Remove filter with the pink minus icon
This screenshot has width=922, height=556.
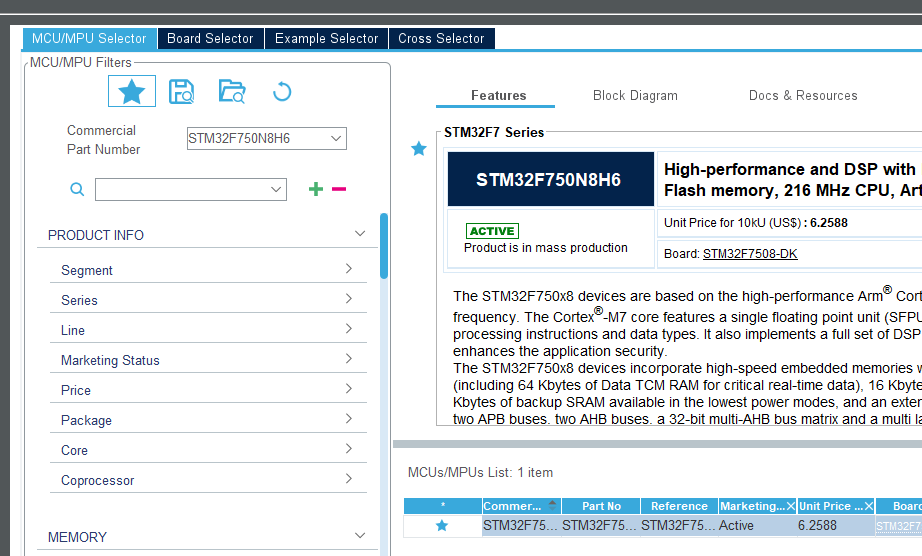pyautogui.click(x=339, y=189)
